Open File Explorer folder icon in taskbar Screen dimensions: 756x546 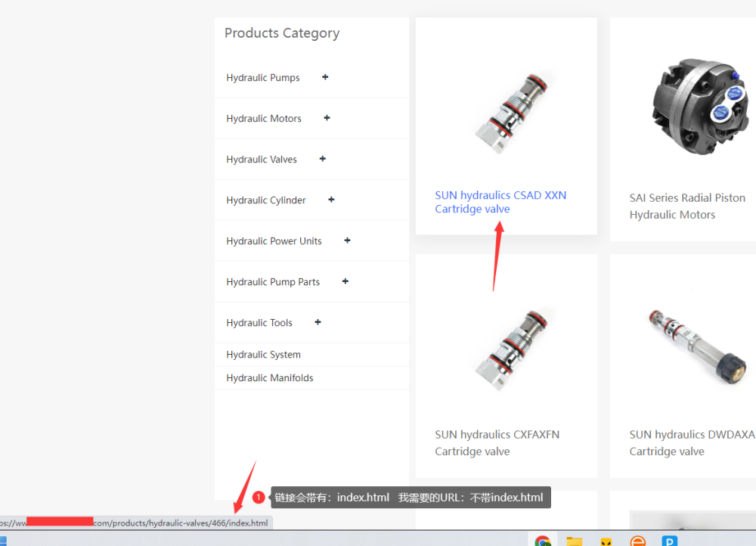coord(574,541)
